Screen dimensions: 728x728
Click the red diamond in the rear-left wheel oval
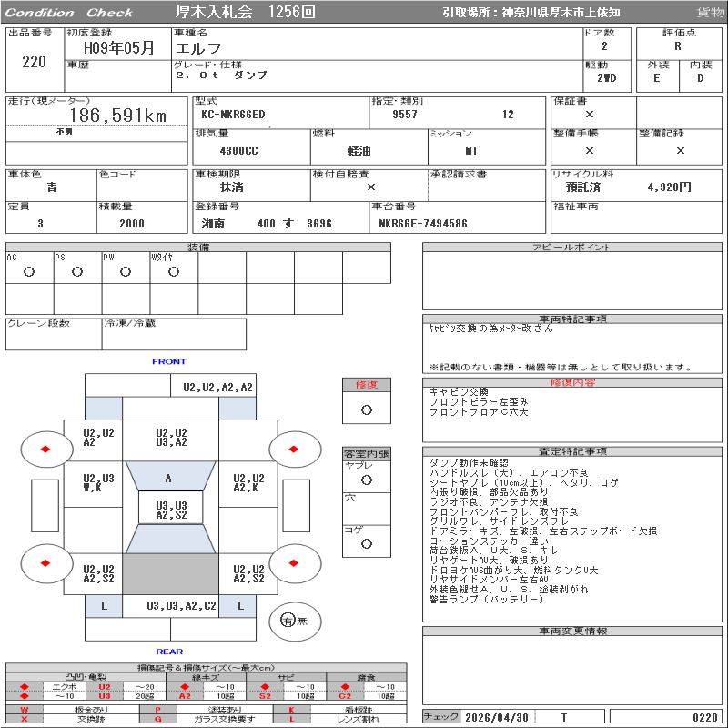tap(45, 563)
